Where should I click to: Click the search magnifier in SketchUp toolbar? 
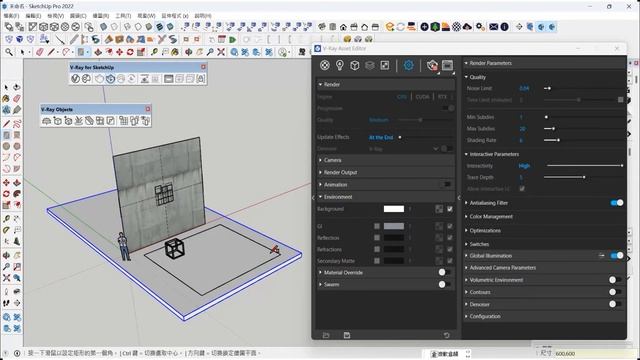point(9,52)
